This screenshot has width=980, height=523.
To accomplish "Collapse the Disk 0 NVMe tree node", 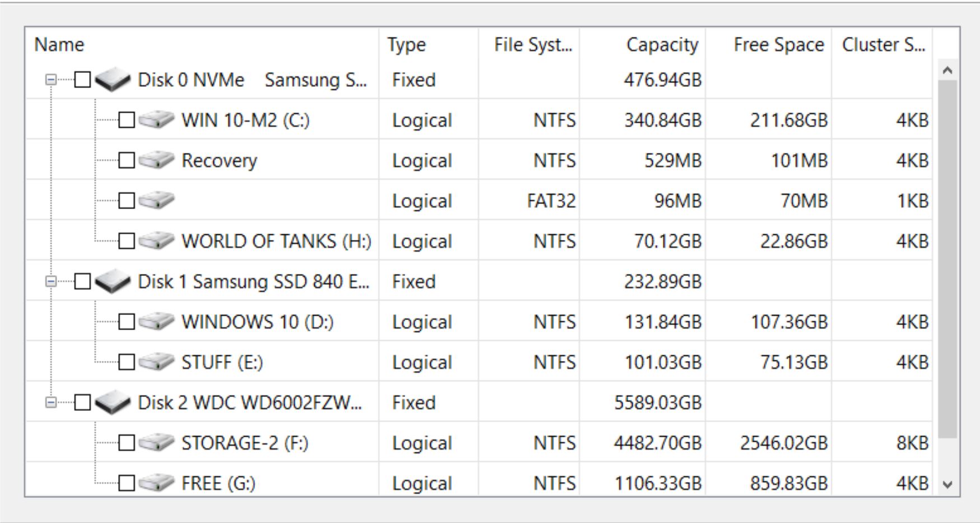I will click(51, 80).
